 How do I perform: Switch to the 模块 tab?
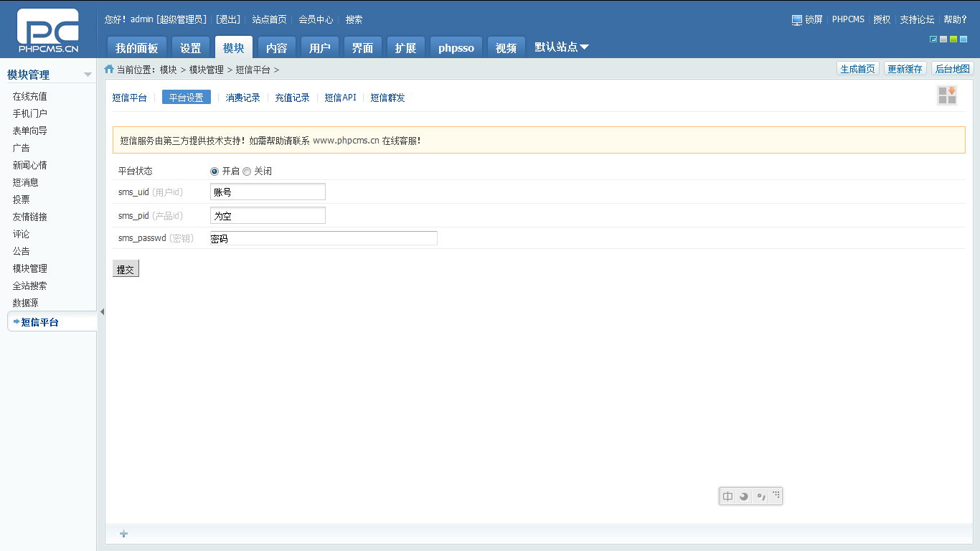[234, 47]
